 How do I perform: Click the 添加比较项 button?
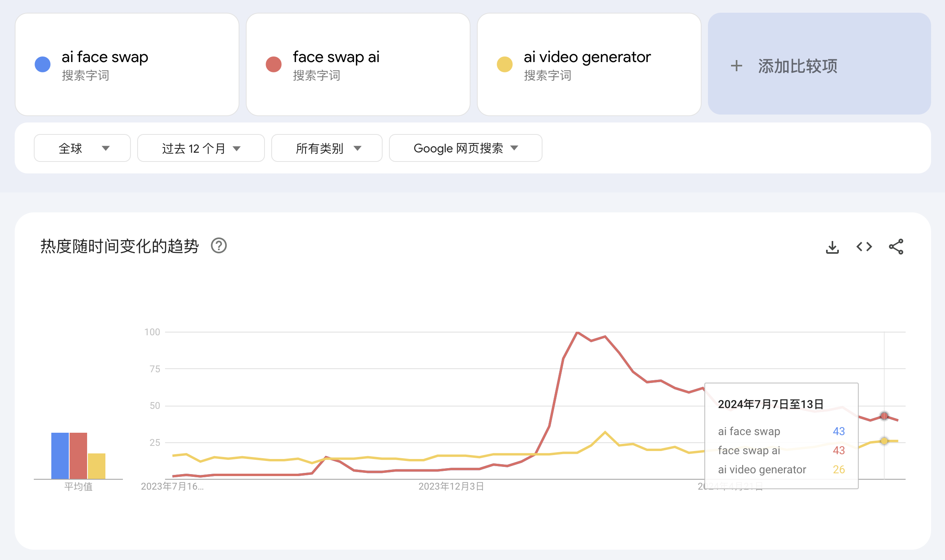[x=819, y=64]
